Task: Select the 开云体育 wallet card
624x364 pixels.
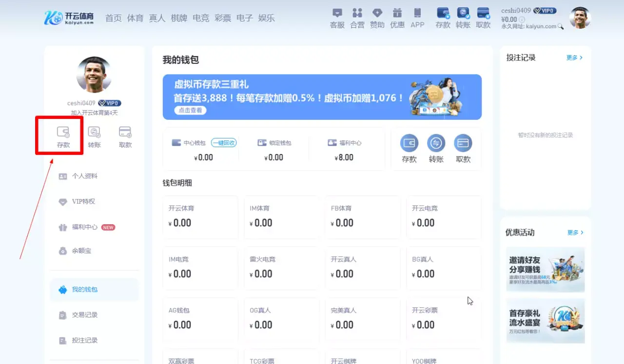Action: 200,217
